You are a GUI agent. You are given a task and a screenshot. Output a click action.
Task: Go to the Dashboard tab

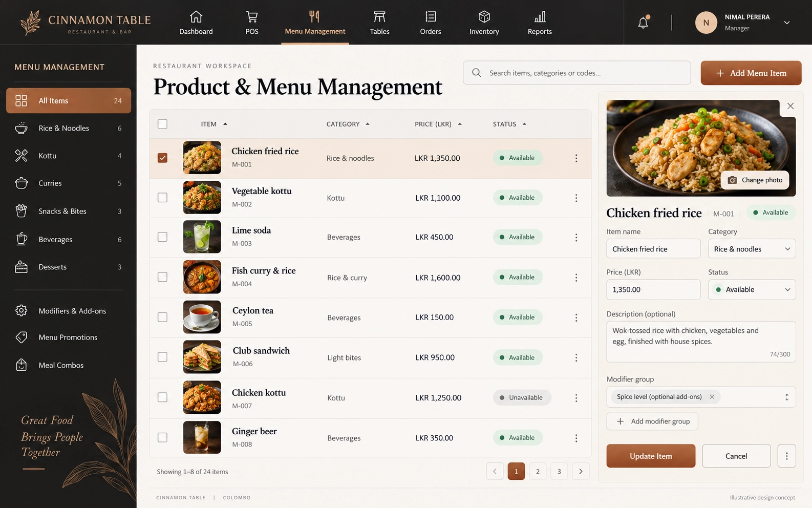(196, 23)
